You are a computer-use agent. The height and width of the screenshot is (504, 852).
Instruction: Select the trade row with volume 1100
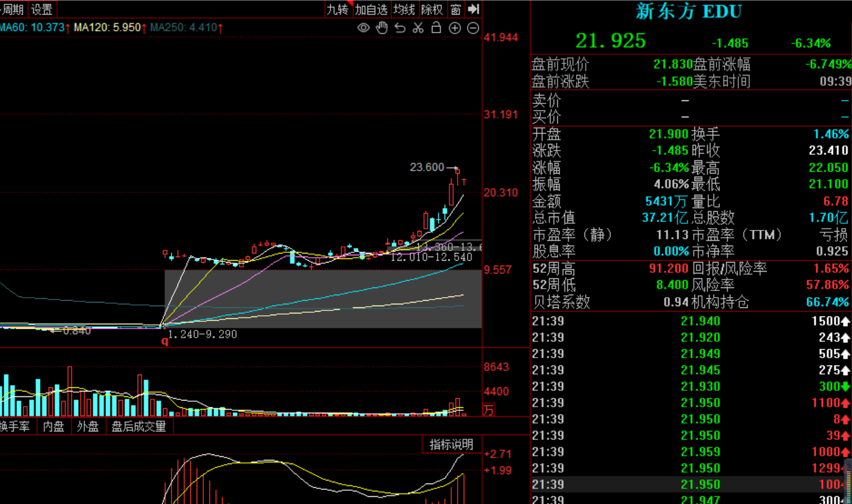[x=691, y=403]
